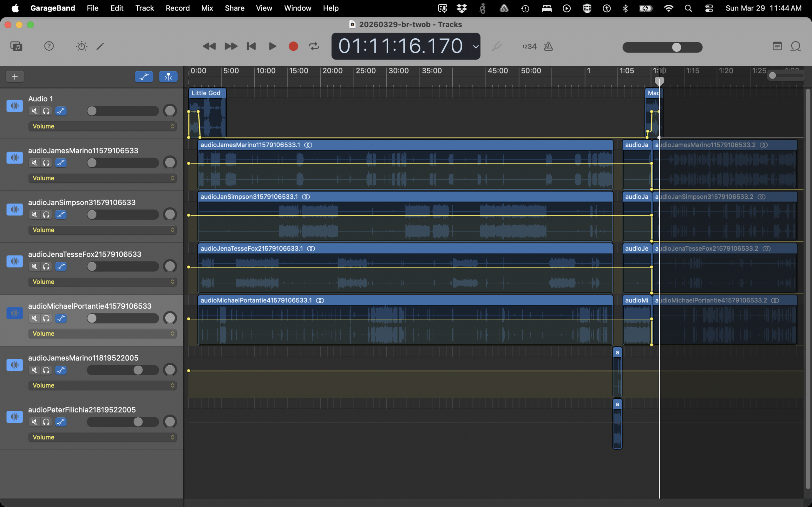Open the Library panel icon
The height and width of the screenshot is (507, 812).
click(x=16, y=46)
